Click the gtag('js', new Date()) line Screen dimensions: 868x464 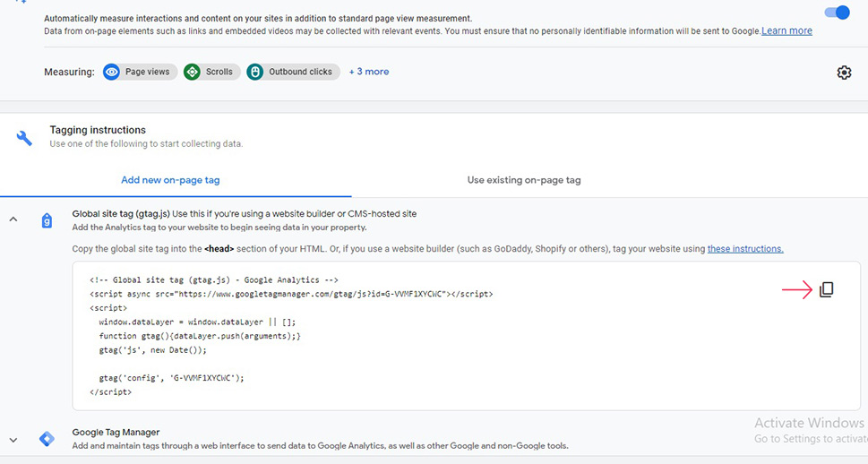pos(153,350)
